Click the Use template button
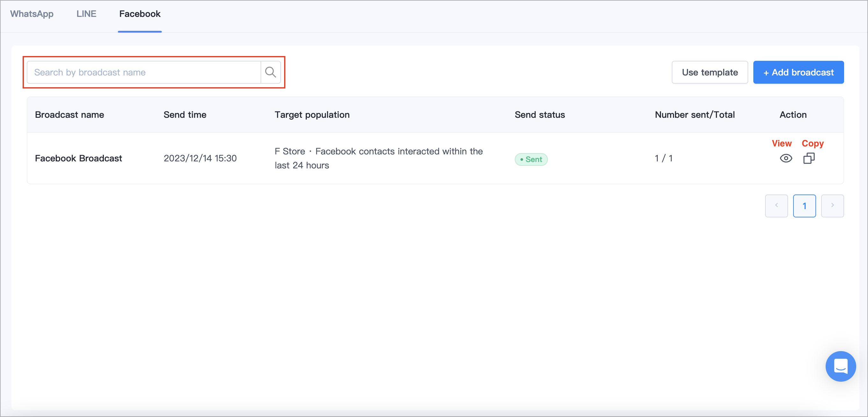This screenshot has width=868, height=417. pos(710,72)
